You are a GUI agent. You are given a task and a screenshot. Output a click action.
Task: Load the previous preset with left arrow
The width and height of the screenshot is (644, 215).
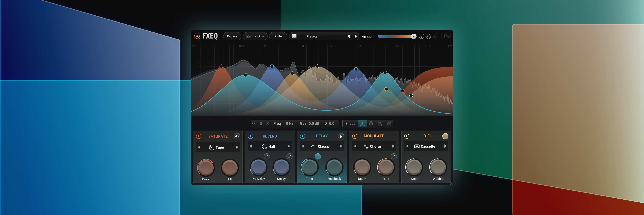click(348, 36)
